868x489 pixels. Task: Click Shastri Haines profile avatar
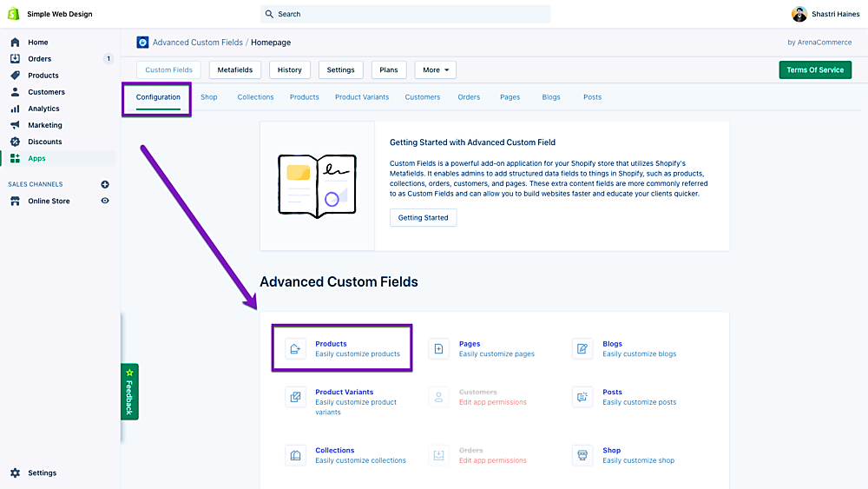(799, 14)
